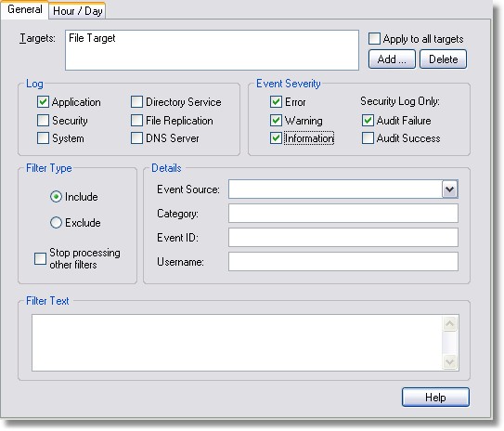Screen dimensions: 504x431
Task: Select the General tab
Action: (x=24, y=9)
